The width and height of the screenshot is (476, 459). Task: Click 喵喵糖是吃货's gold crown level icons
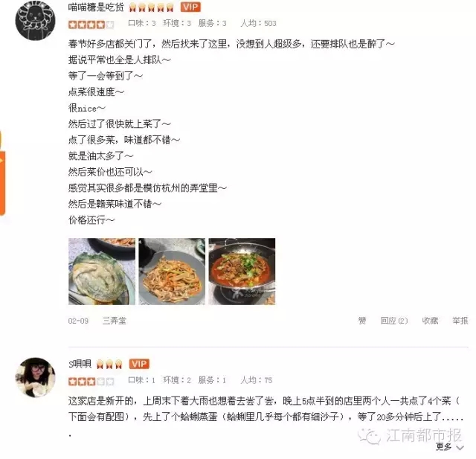pyautogui.click(x=151, y=7)
